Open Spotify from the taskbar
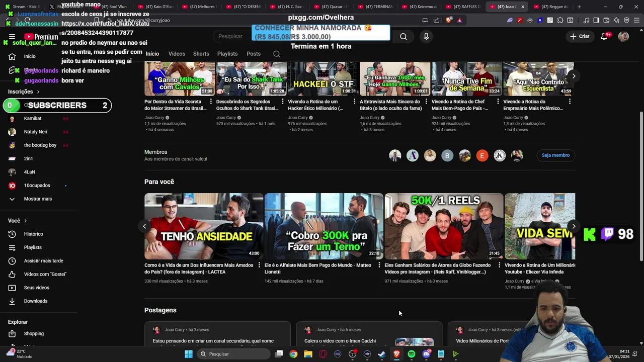The image size is (644, 362). 412,354
